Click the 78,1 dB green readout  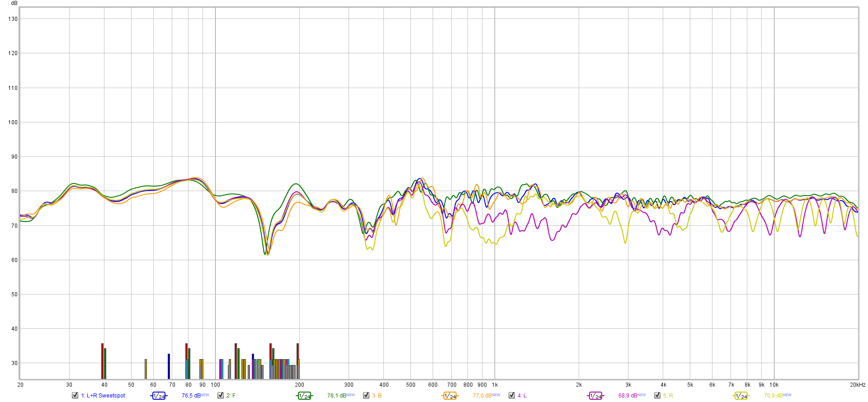pyautogui.click(x=336, y=396)
